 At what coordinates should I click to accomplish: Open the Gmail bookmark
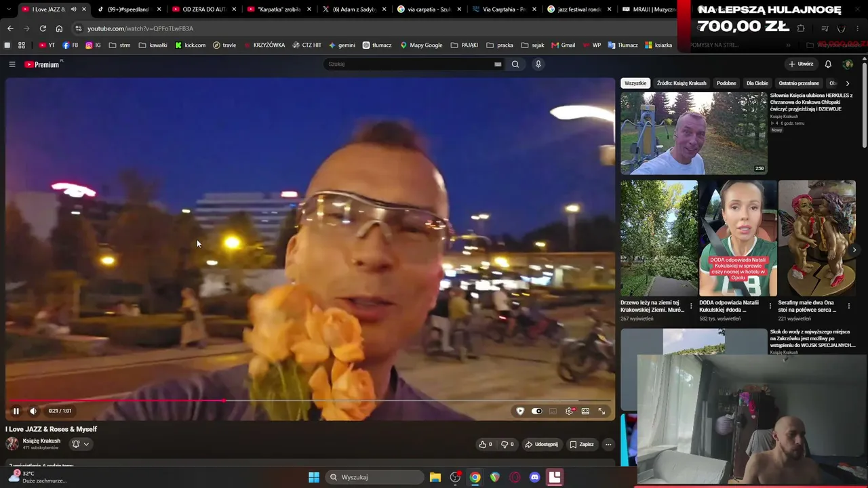click(x=564, y=45)
